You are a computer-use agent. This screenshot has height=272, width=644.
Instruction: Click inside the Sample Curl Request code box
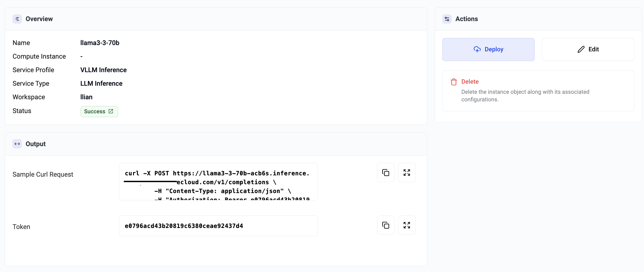pos(218,182)
